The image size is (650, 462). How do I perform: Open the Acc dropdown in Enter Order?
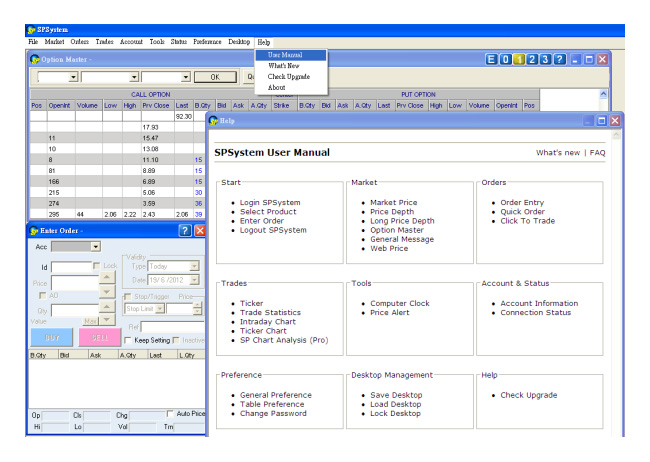96,247
